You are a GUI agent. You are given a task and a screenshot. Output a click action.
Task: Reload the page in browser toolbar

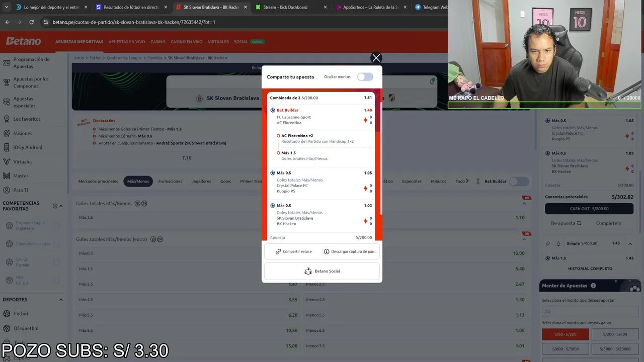[31, 22]
